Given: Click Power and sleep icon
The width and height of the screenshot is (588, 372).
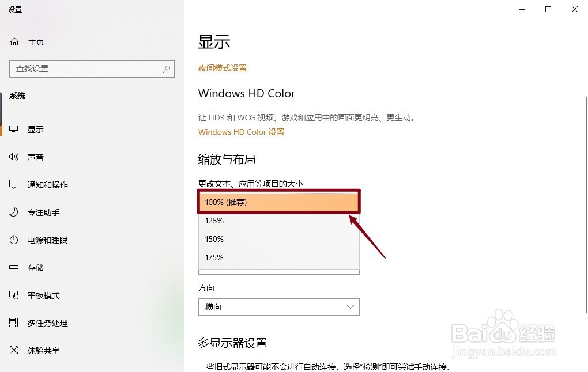Looking at the screenshot, I should tap(14, 240).
